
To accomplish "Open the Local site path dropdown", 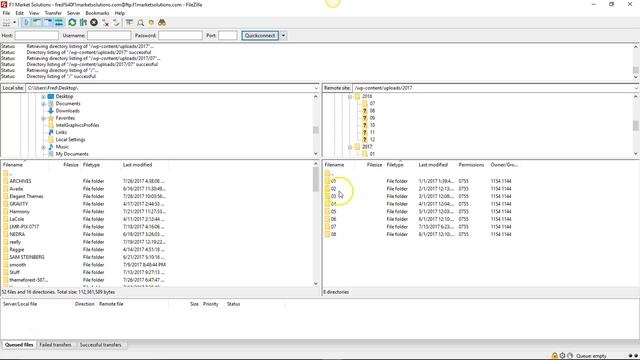I will pos(316,88).
